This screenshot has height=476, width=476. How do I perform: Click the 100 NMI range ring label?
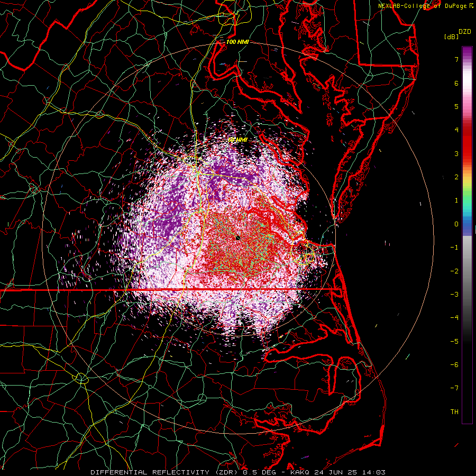[x=237, y=42]
